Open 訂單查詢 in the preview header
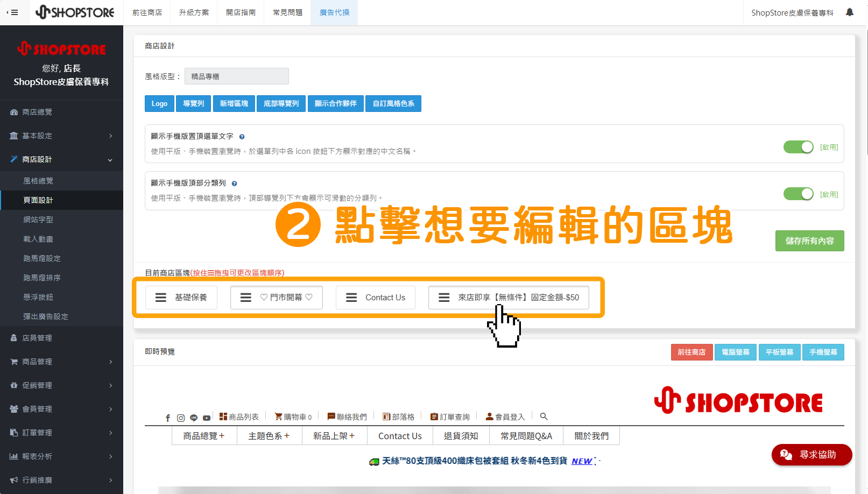Viewport: 868px width, 494px height. [x=450, y=417]
